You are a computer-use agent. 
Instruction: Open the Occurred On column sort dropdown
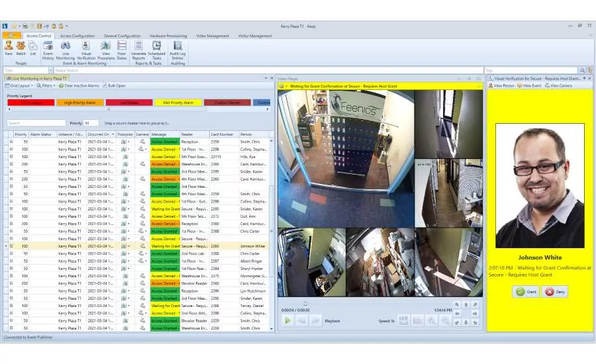click(x=113, y=134)
